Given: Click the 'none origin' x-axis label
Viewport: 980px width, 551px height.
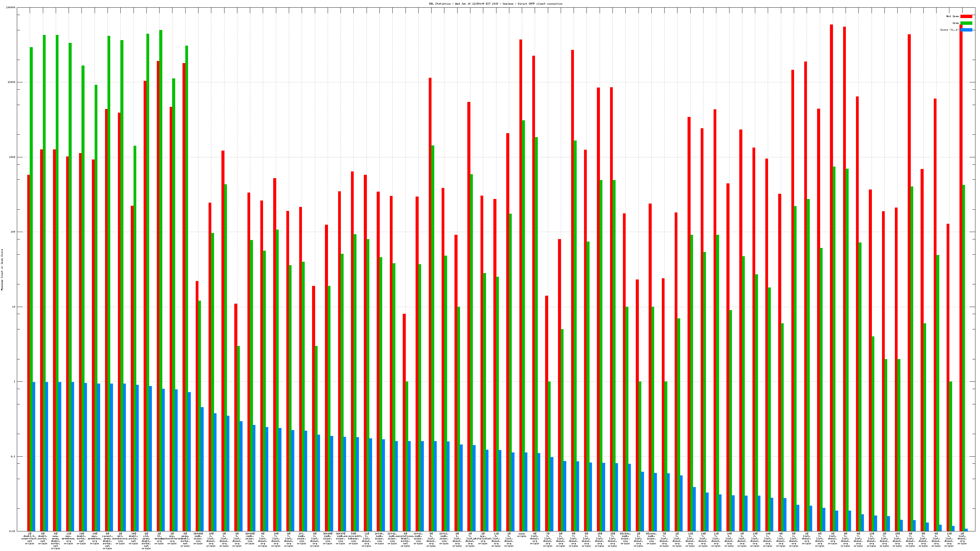Looking at the screenshot, I should pos(522,535).
